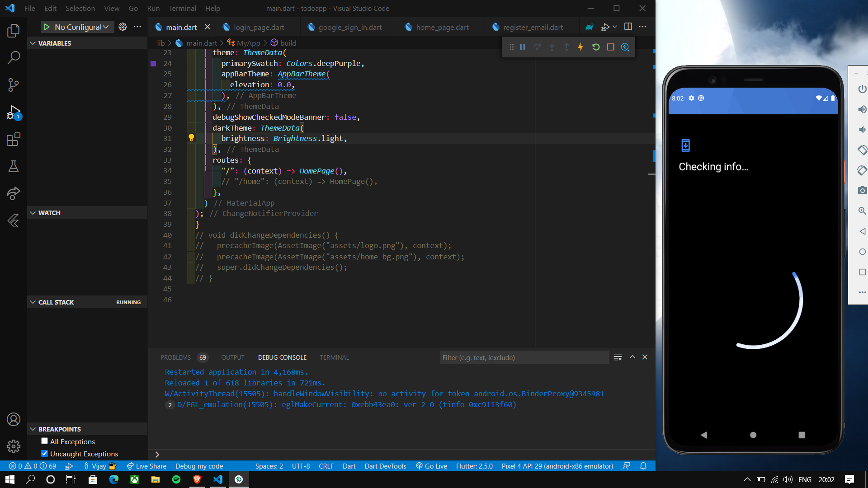Select the Extensions sidebar icon
Viewport: 868px width, 488px height.
13,139
